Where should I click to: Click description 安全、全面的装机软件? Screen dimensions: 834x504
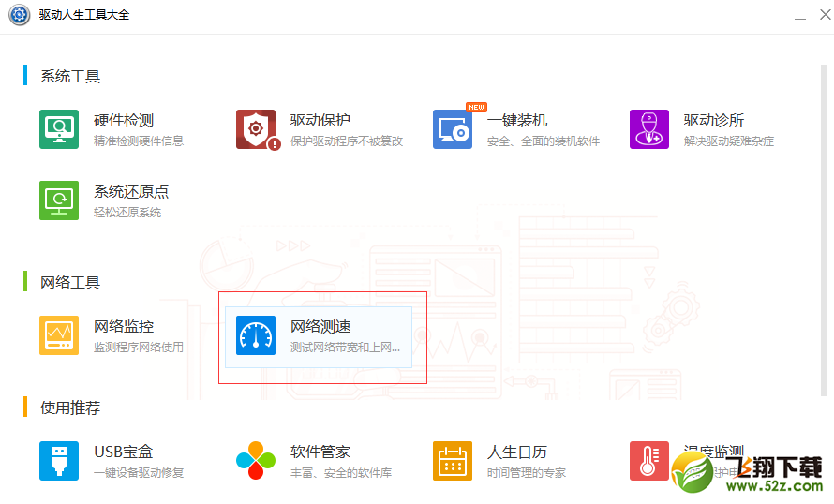pyautogui.click(x=544, y=141)
